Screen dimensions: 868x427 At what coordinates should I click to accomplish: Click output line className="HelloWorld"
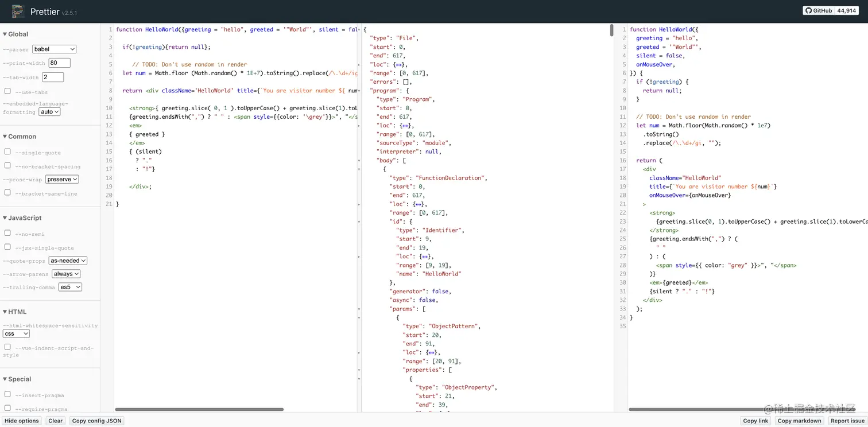click(x=685, y=178)
